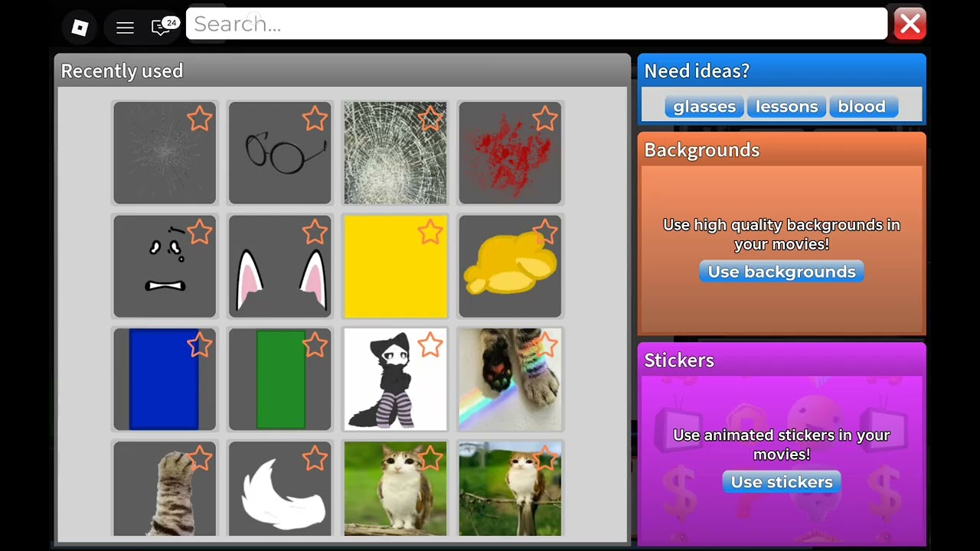Viewport: 980px width, 551px height.
Task: Toggle star on cat on fence photo
Action: pos(545,458)
